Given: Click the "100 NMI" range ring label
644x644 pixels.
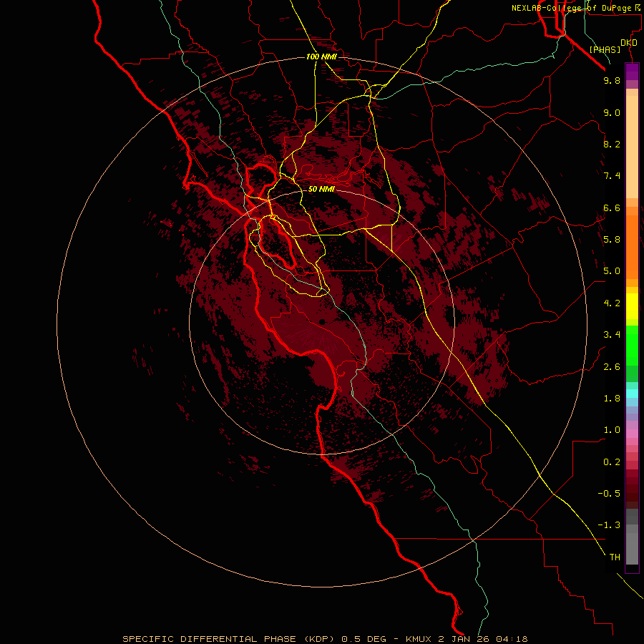Looking at the screenshot, I should click(x=321, y=57).
